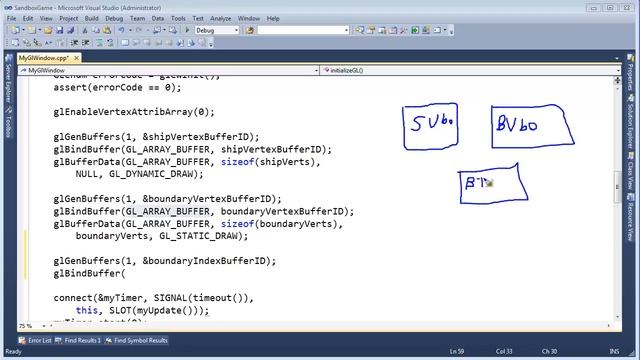Open the Solution Explorer side tab

coord(631,122)
